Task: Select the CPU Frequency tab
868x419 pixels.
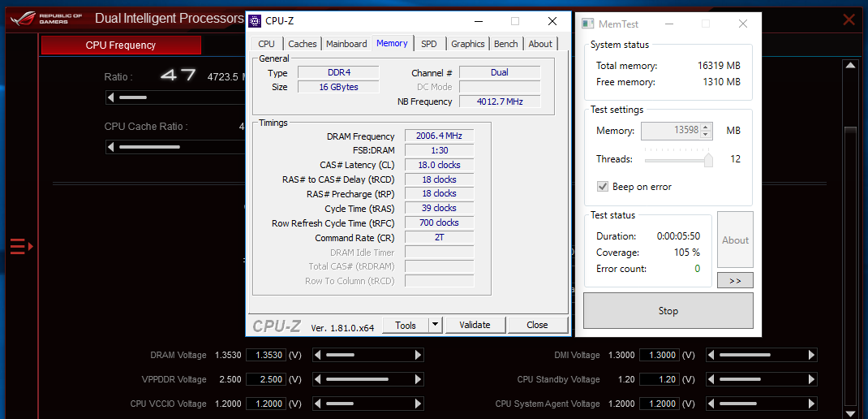Action: click(x=121, y=45)
